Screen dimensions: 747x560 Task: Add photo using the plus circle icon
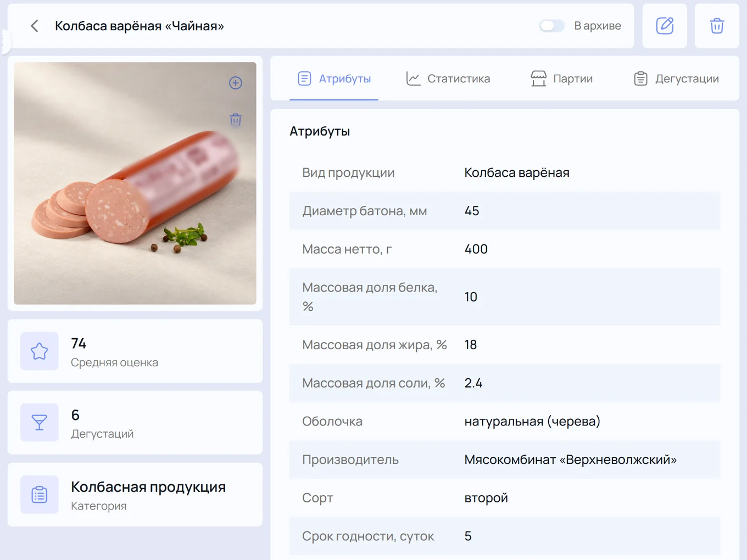point(236,83)
